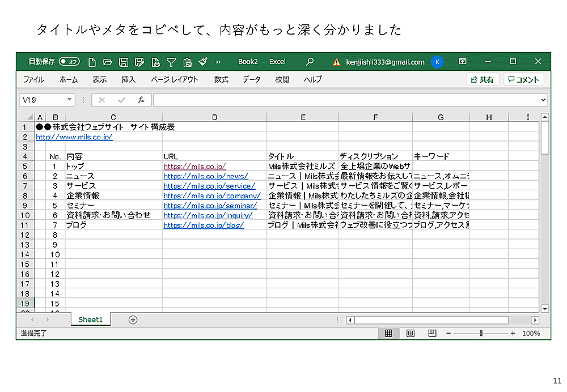This screenshot has height=392, width=567.
Task: Click the format painter brush icon
Action: (203, 62)
